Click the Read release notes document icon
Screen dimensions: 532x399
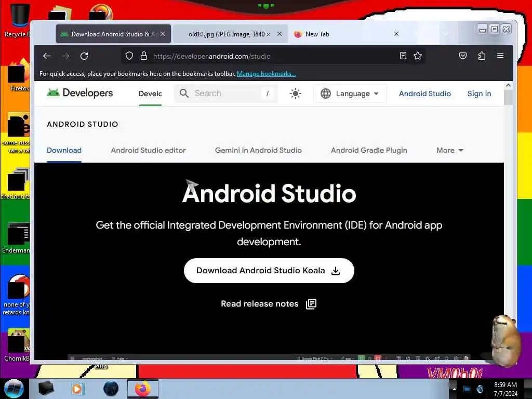point(311,304)
